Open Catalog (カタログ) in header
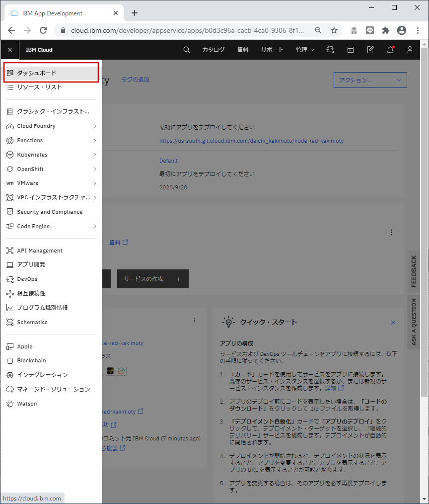This screenshot has height=504, width=429. (x=213, y=50)
